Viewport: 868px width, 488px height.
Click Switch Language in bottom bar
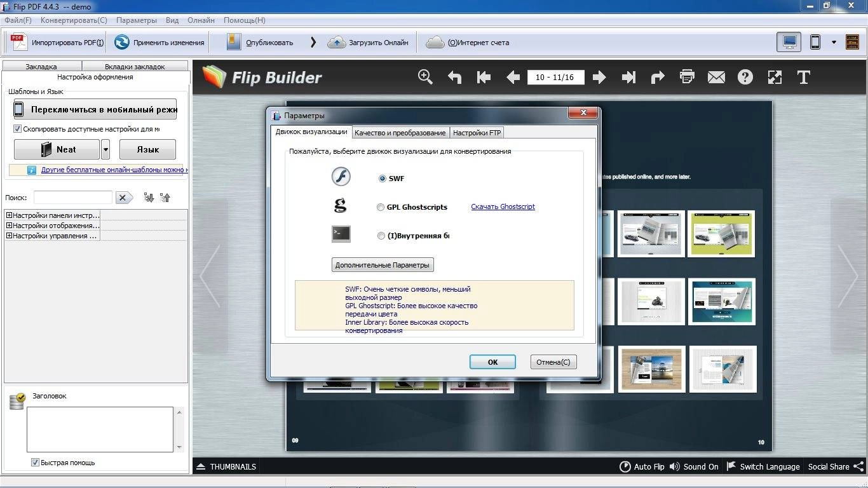pyautogui.click(x=763, y=466)
